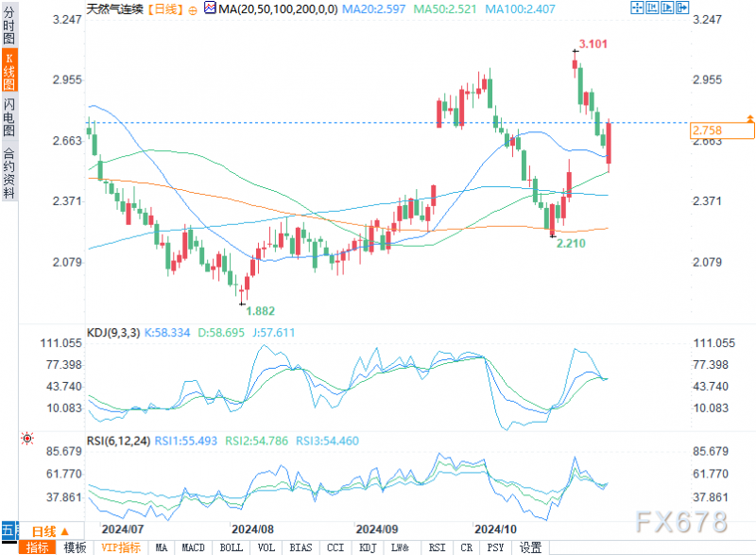Expand the 日线 period dropdown
The image size is (756, 555).
tap(51, 531)
